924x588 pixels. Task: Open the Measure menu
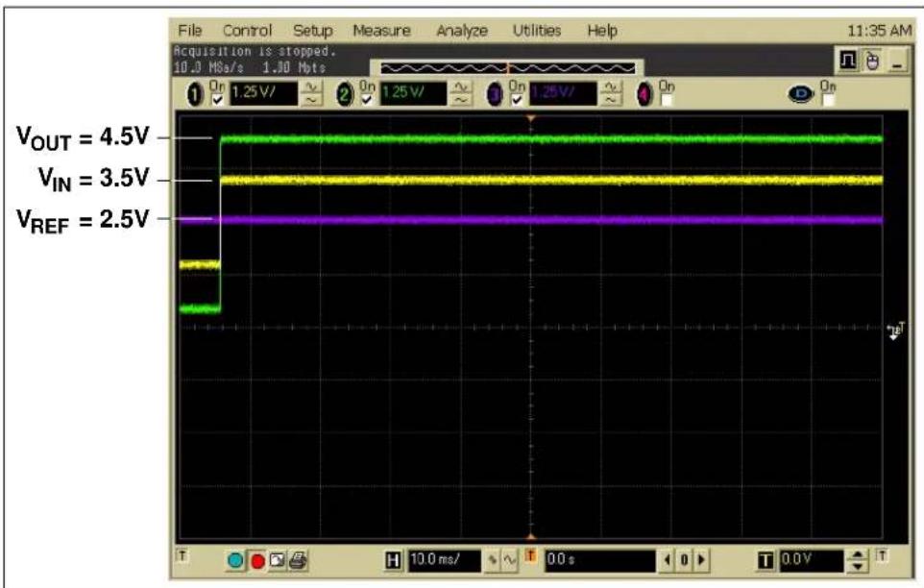381,31
